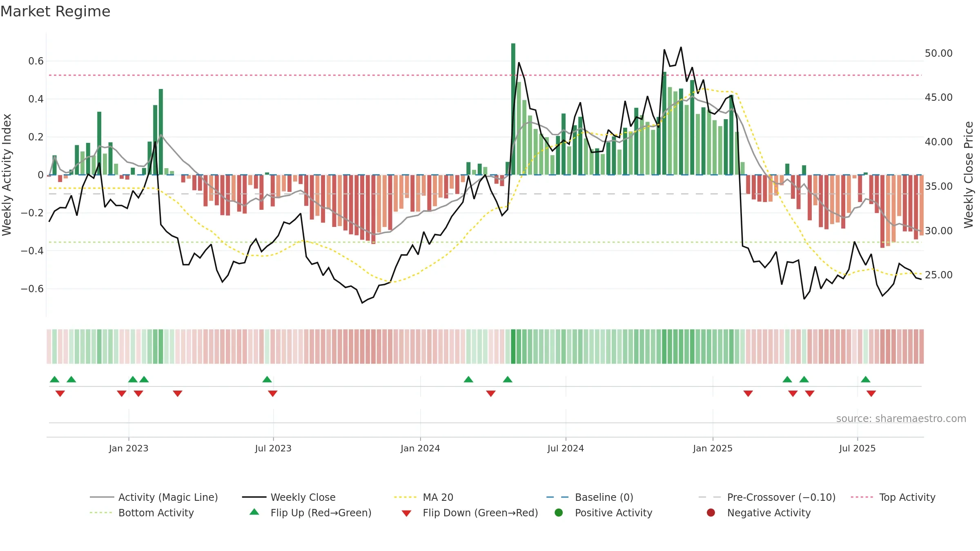The width and height of the screenshot is (980, 551).
Task: Click the Jan 2024 axis label
Action: click(420, 448)
